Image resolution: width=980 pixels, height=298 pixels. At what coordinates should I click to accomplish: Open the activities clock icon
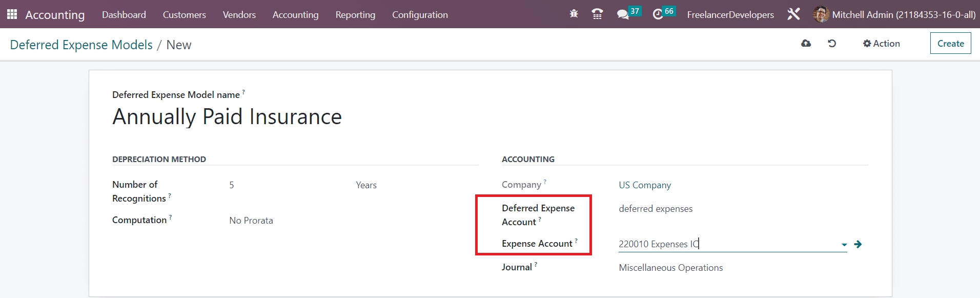658,14
